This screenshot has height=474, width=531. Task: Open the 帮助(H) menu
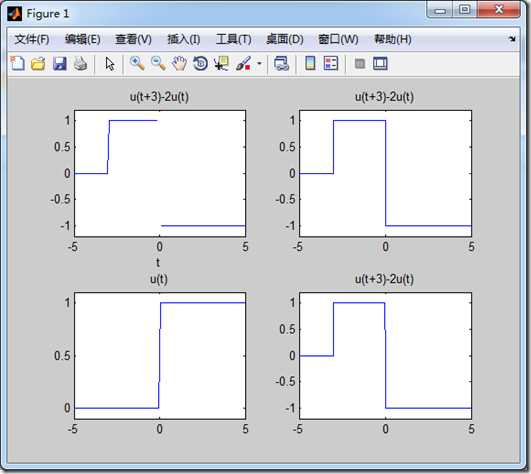(392, 39)
